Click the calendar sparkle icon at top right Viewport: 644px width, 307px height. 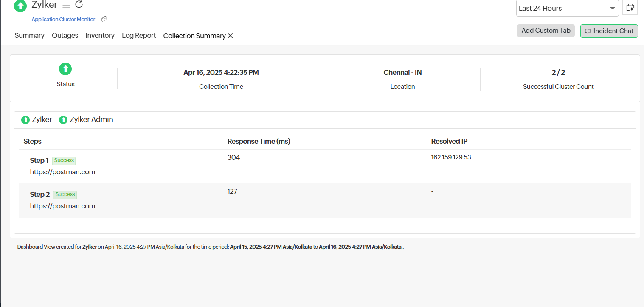point(630,8)
